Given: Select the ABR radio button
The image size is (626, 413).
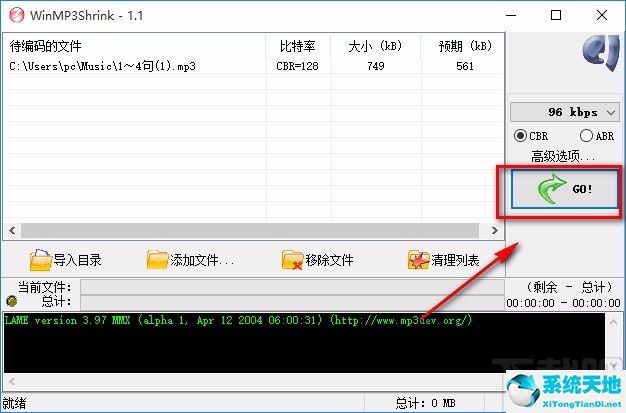Looking at the screenshot, I should point(586,136).
